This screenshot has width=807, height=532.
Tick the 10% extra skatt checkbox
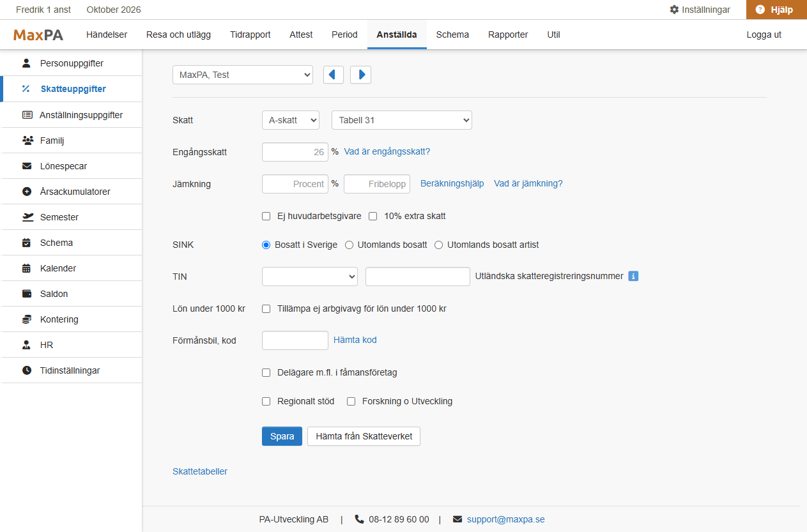click(373, 217)
